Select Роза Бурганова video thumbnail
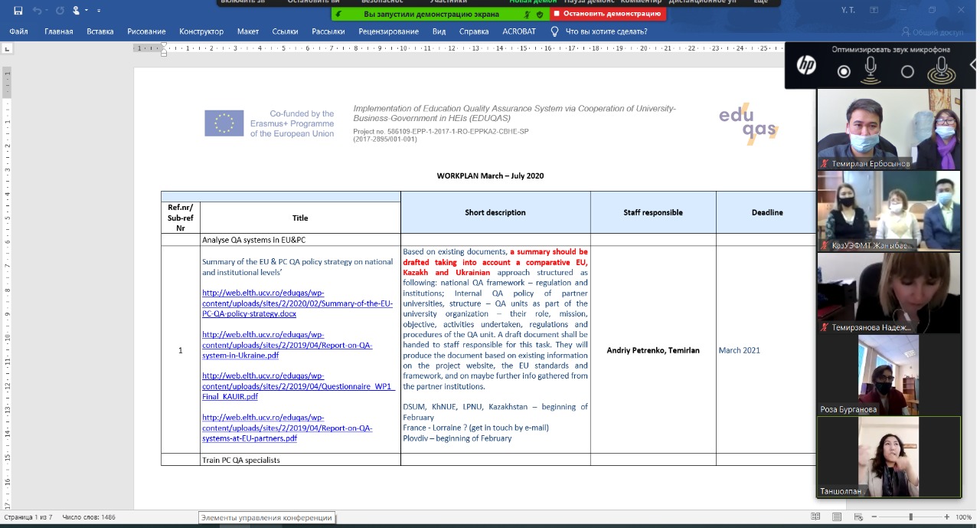Screen dimensions: 980x528 tap(888, 375)
